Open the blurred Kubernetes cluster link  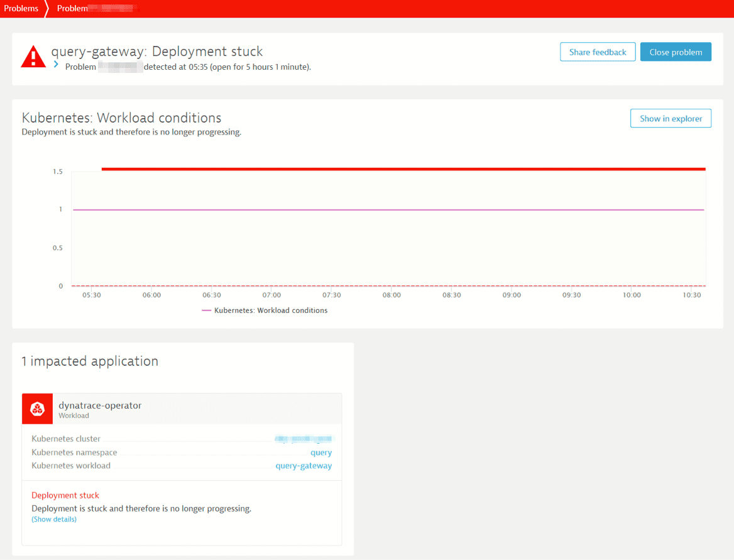point(304,439)
